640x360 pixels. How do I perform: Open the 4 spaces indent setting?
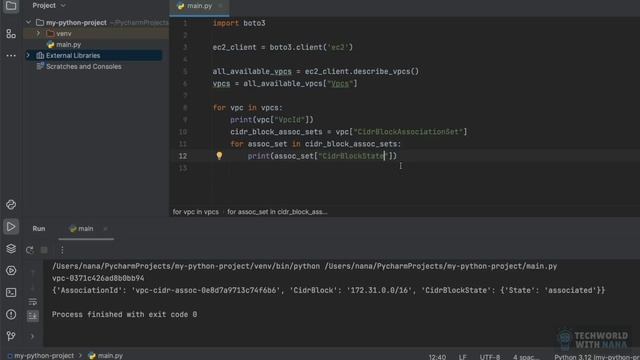[526, 357]
